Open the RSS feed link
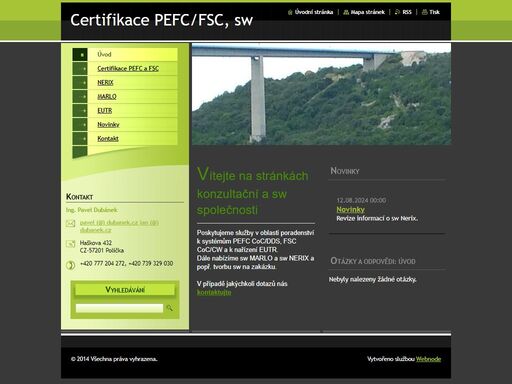The height and width of the screenshot is (384, 512). [x=407, y=12]
